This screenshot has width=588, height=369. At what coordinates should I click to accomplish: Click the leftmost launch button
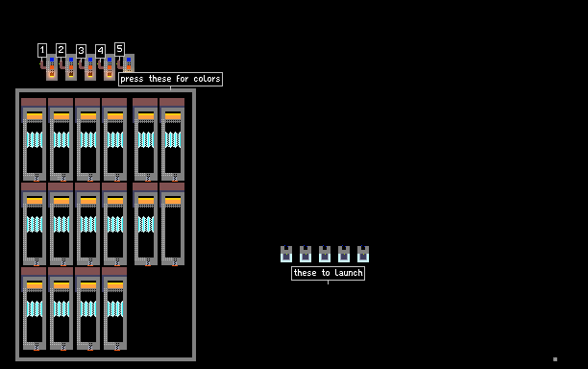tap(286, 254)
